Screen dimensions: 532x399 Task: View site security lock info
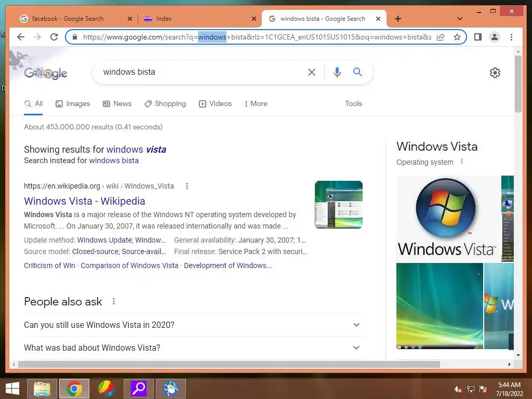click(x=75, y=37)
